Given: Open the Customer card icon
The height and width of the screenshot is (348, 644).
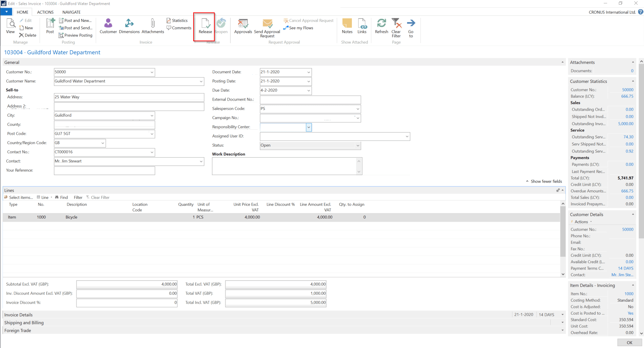Looking at the screenshot, I should 108,23.
